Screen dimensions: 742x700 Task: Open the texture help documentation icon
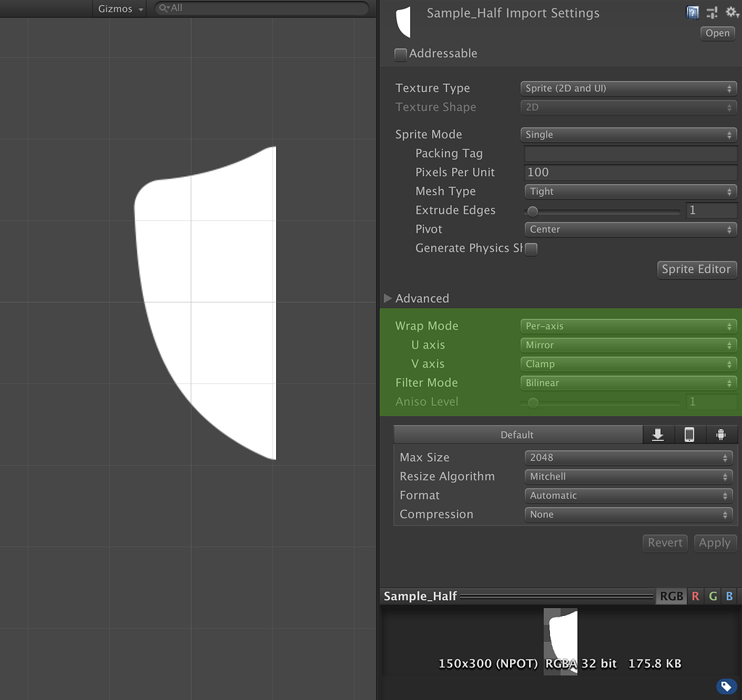point(693,12)
